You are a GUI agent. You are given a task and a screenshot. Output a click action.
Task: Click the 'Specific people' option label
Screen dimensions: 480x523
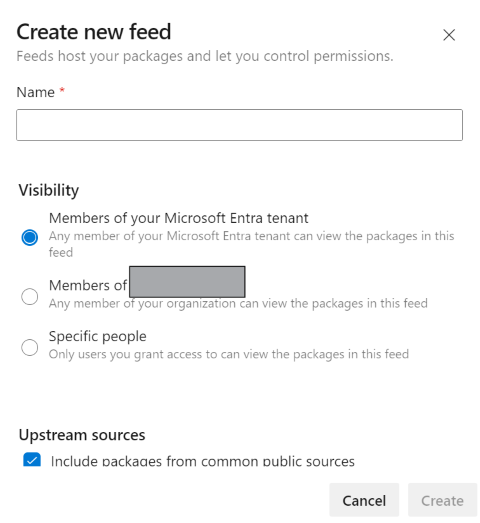point(97,336)
